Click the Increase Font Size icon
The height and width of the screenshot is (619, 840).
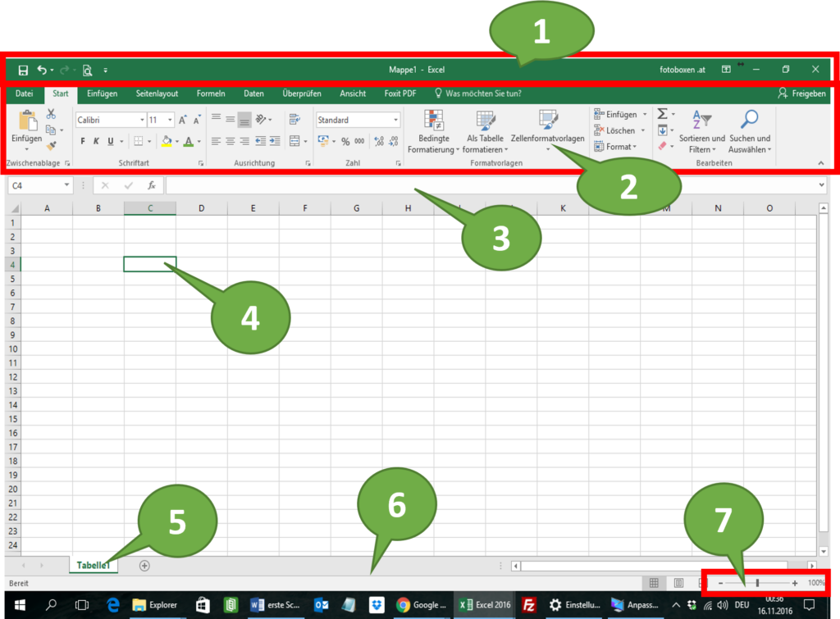[183, 120]
